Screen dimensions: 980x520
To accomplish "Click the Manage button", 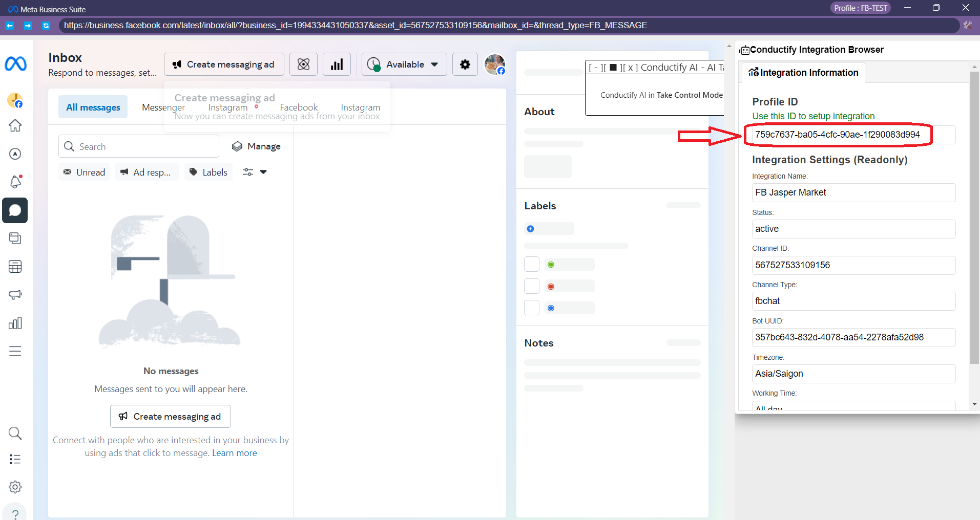I will click(x=256, y=146).
